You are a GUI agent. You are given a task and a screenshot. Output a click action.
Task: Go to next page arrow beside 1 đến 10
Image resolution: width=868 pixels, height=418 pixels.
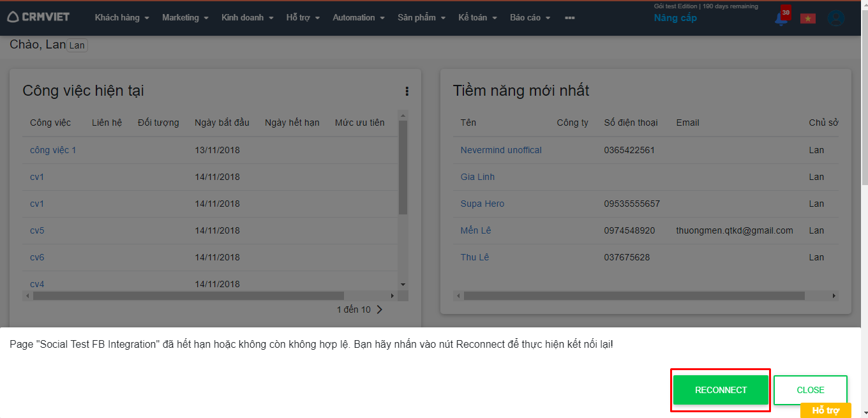pyautogui.click(x=380, y=310)
